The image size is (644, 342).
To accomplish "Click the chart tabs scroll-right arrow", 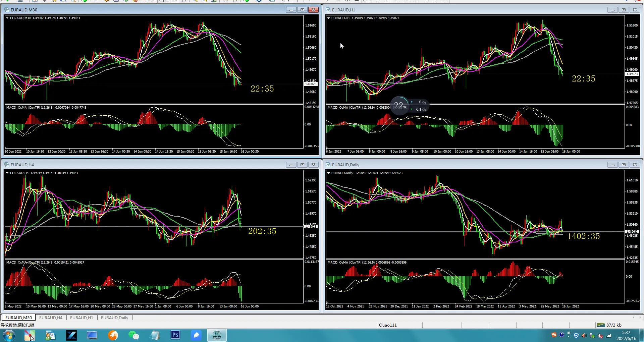I will [640, 317].
